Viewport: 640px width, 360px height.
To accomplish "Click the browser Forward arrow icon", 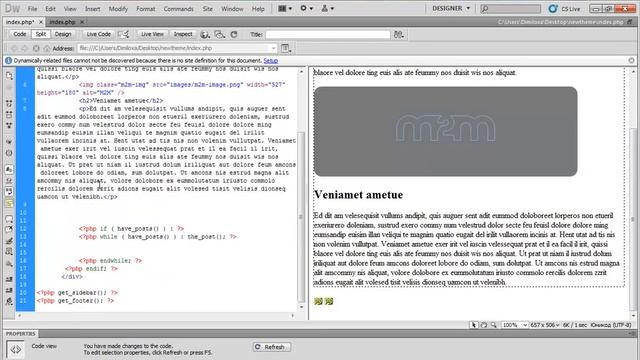I will [25, 48].
